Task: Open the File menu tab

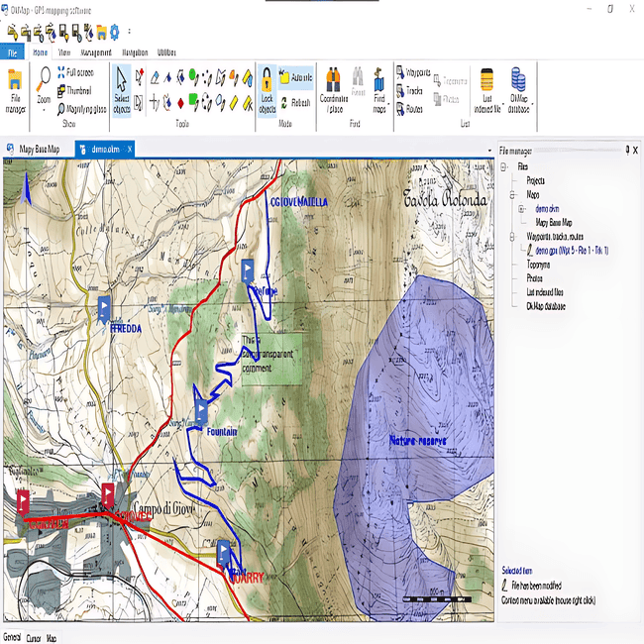Action: click(x=12, y=53)
